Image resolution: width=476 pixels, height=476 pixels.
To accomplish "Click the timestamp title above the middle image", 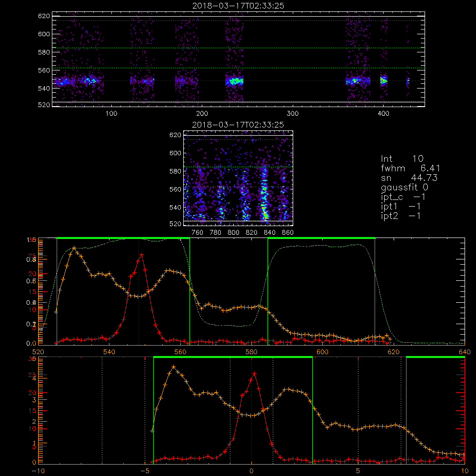I will coord(238,125).
